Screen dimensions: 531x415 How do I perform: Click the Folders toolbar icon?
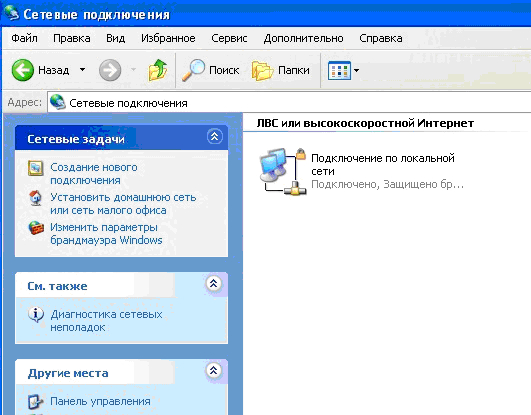[x=262, y=70]
